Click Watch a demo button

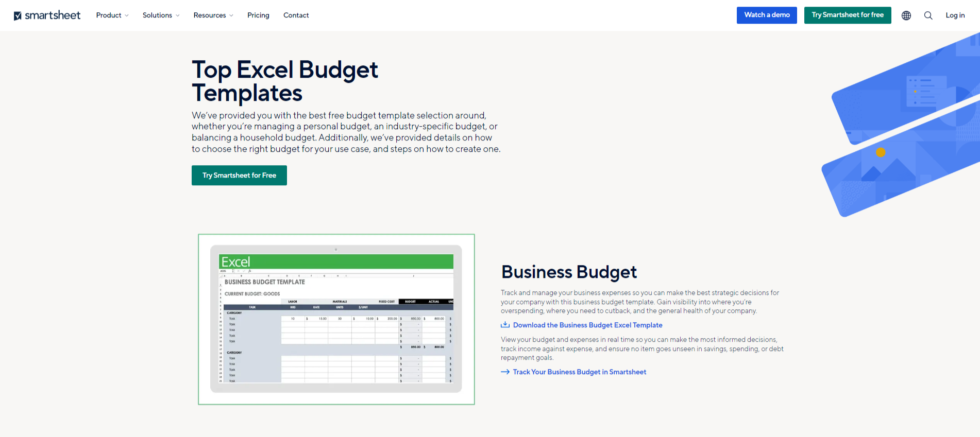[x=767, y=15]
